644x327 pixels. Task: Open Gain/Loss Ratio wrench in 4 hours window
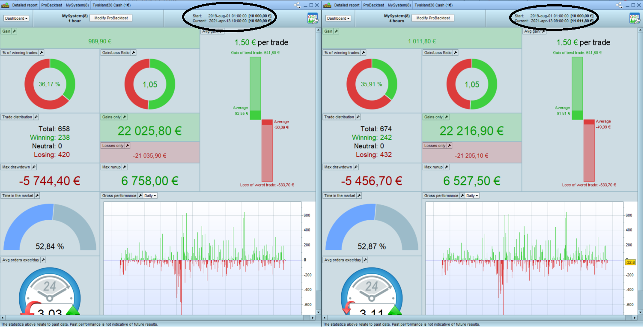456,53
